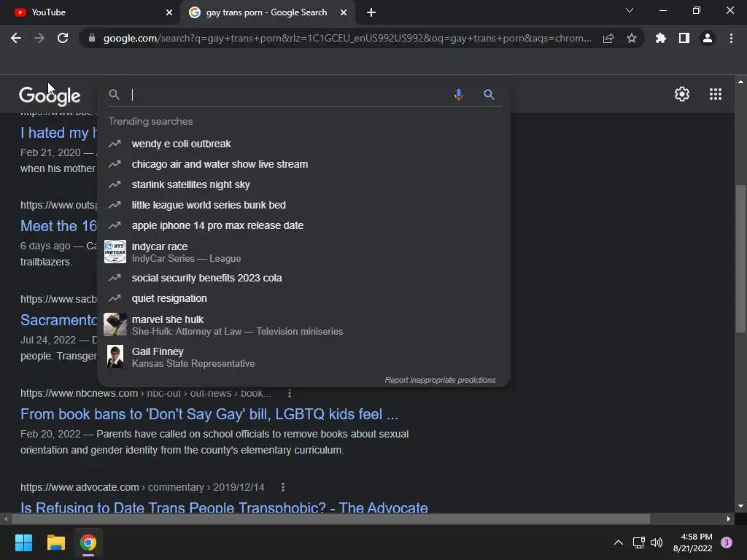Click the Chrome back arrow
The height and width of the screenshot is (560, 747).
[x=16, y=38]
